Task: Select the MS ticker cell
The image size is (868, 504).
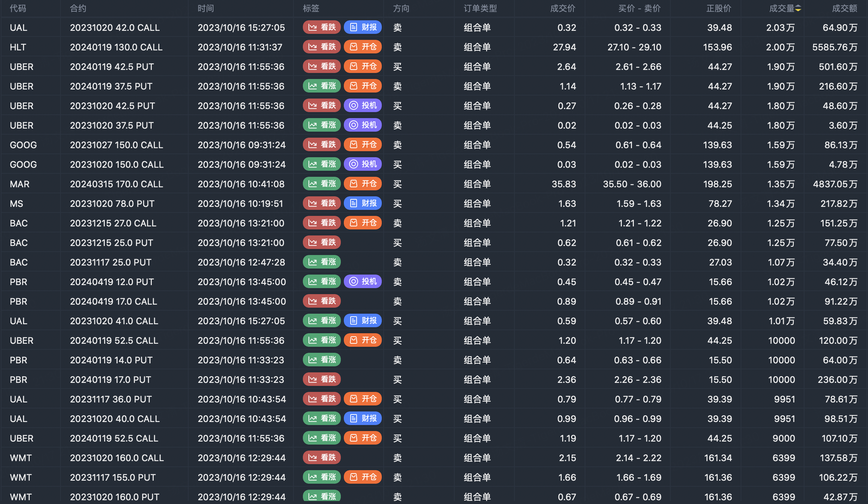Action: [17, 203]
